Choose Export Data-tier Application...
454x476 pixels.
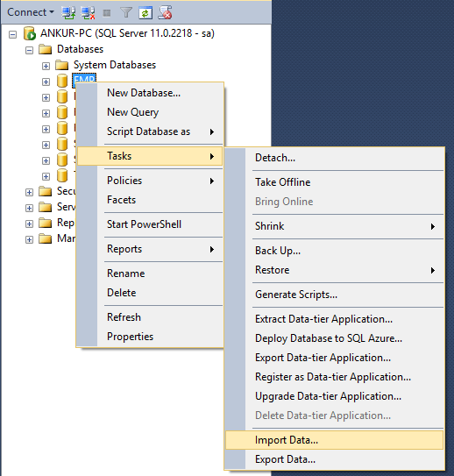(x=335, y=358)
